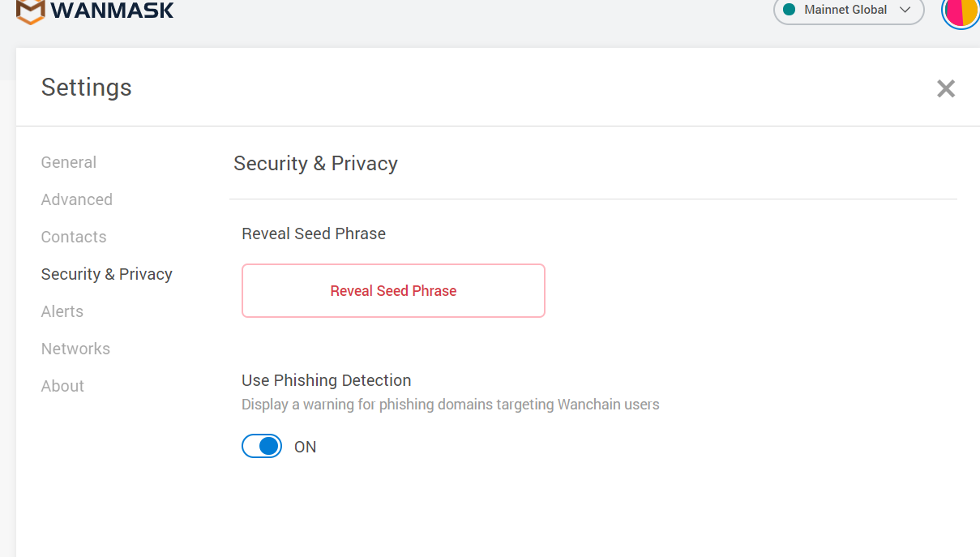Viewport: 980px width, 557px height.
Task: Open the Alerts settings tab
Action: point(62,311)
